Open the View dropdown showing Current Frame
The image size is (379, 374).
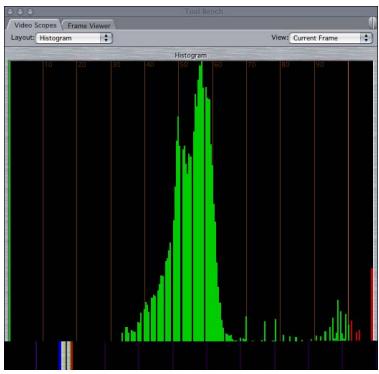coord(330,38)
